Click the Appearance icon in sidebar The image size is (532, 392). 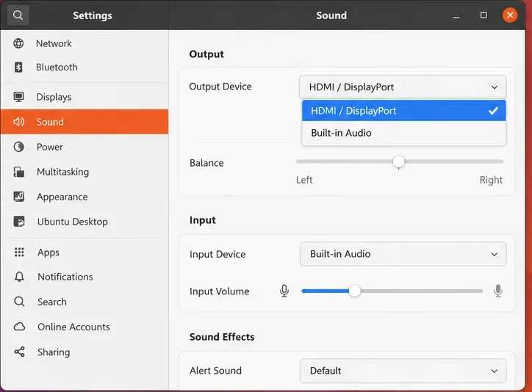[x=18, y=197]
